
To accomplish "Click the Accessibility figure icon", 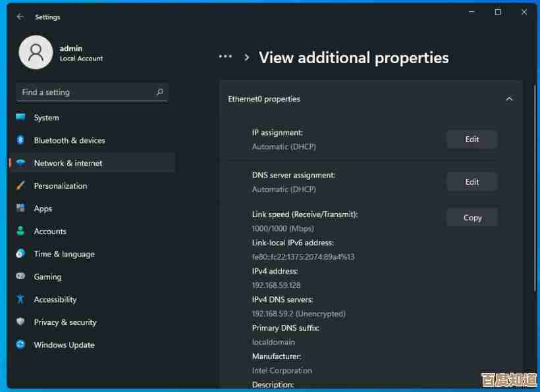I will [x=20, y=299].
